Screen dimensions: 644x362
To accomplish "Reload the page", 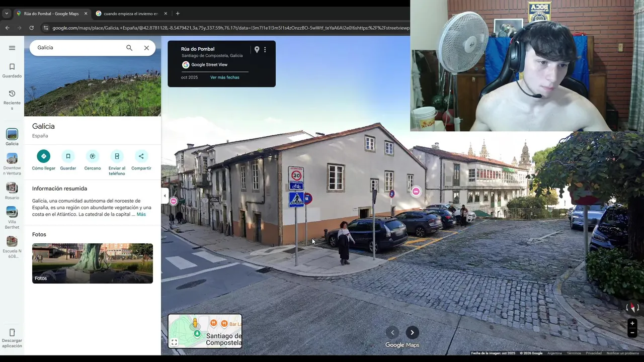I will (31, 28).
